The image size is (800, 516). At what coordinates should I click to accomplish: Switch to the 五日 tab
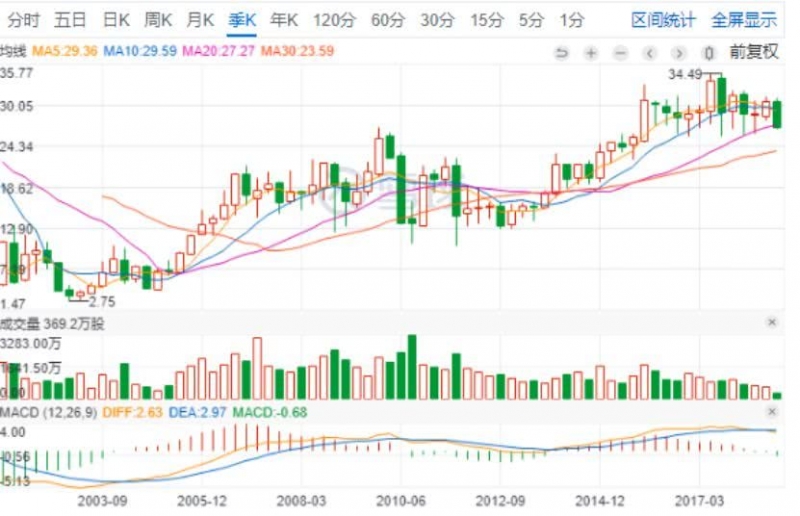[70, 20]
